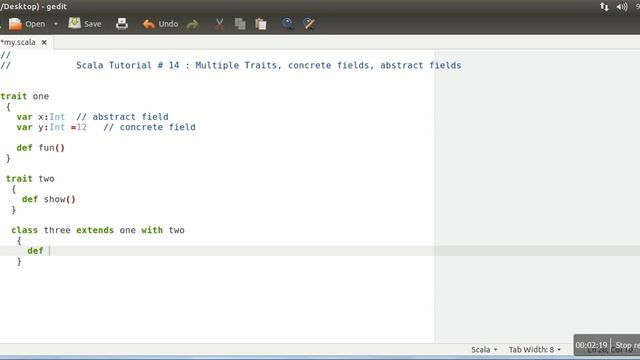Undo the last edit
The height and width of the screenshot is (360, 640).
click(x=160, y=24)
